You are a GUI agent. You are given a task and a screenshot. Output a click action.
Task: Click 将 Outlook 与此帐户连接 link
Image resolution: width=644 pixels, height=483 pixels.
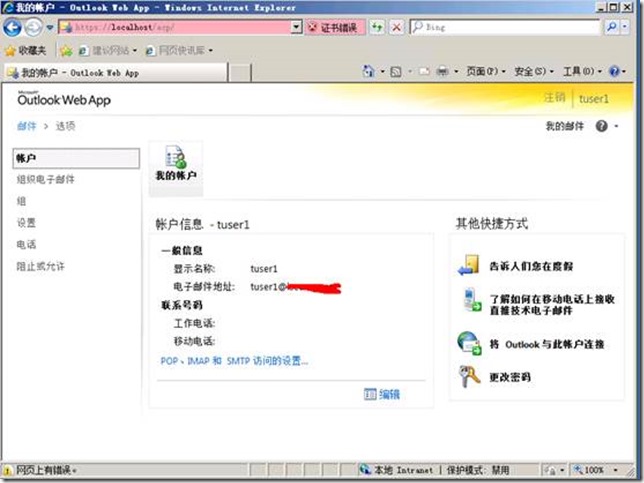click(x=547, y=344)
